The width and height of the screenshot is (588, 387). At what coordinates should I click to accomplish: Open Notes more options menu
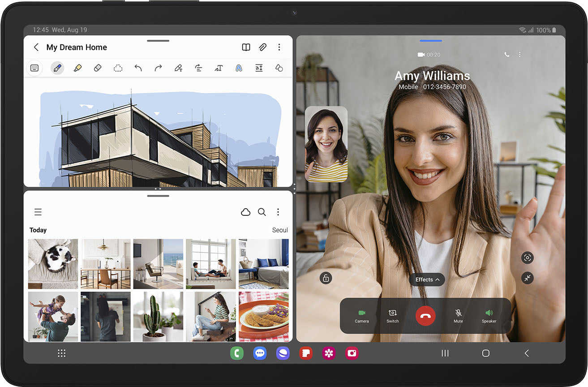(x=279, y=47)
